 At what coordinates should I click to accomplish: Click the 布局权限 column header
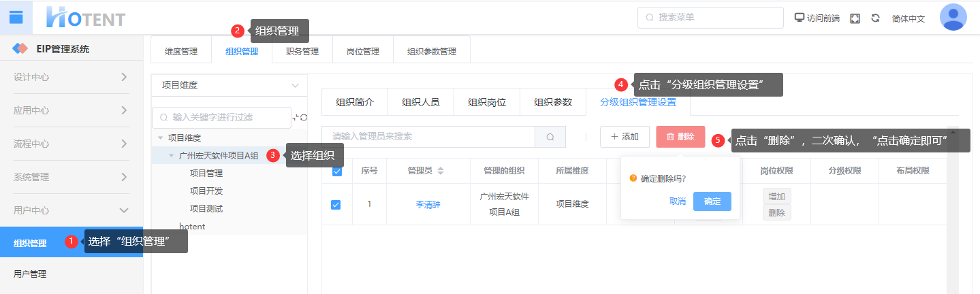[x=913, y=171]
